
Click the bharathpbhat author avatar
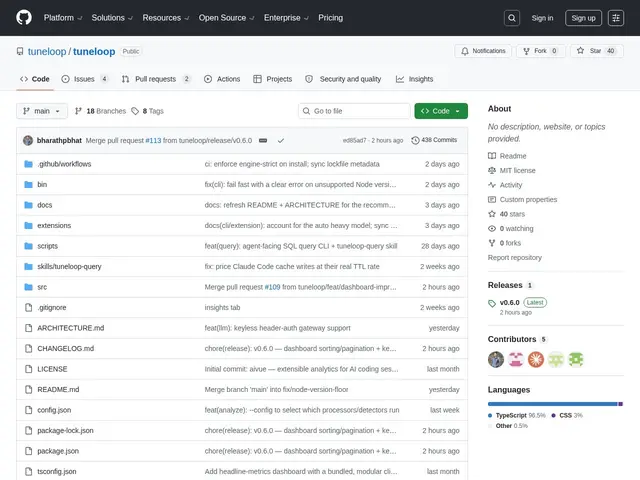point(28,140)
